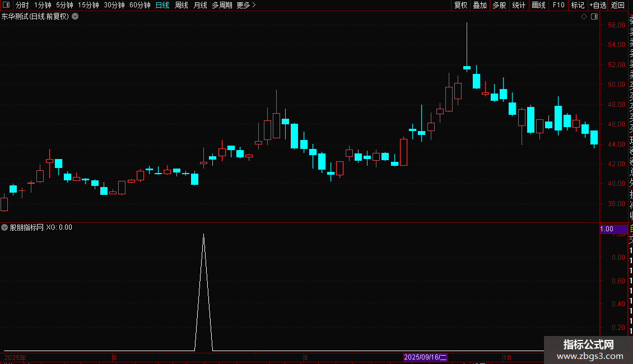Image resolution: width=633 pixels, height=364 pixels.
Task: Click the 股朋指标网 XG: 0.00 label
Action: pyautogui.click(x=41, y=227)
